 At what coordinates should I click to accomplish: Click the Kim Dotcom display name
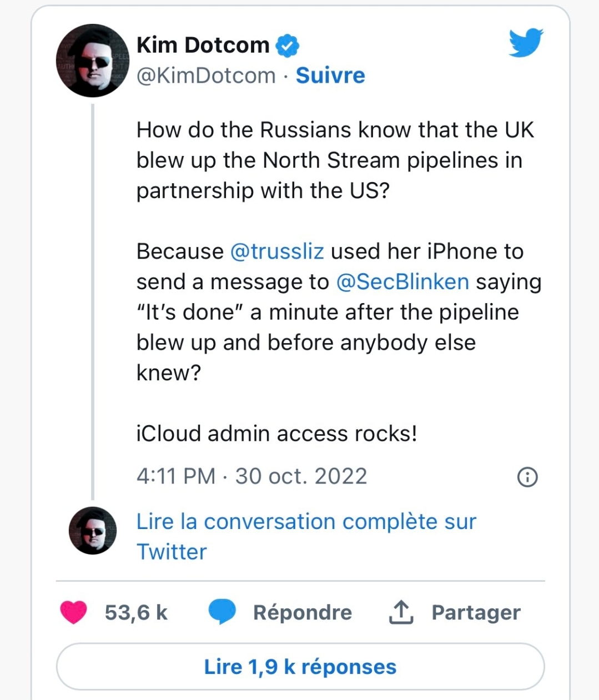tap(203, 45)
